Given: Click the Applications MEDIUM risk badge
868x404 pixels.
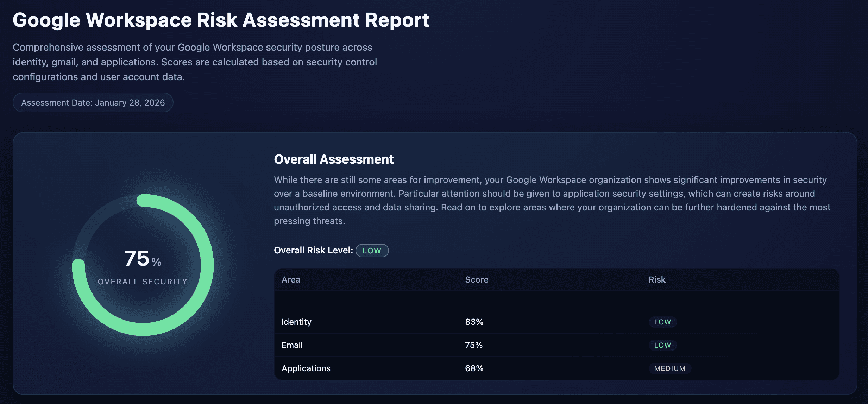Looking at the screenshot, I should tap(669, 368).
